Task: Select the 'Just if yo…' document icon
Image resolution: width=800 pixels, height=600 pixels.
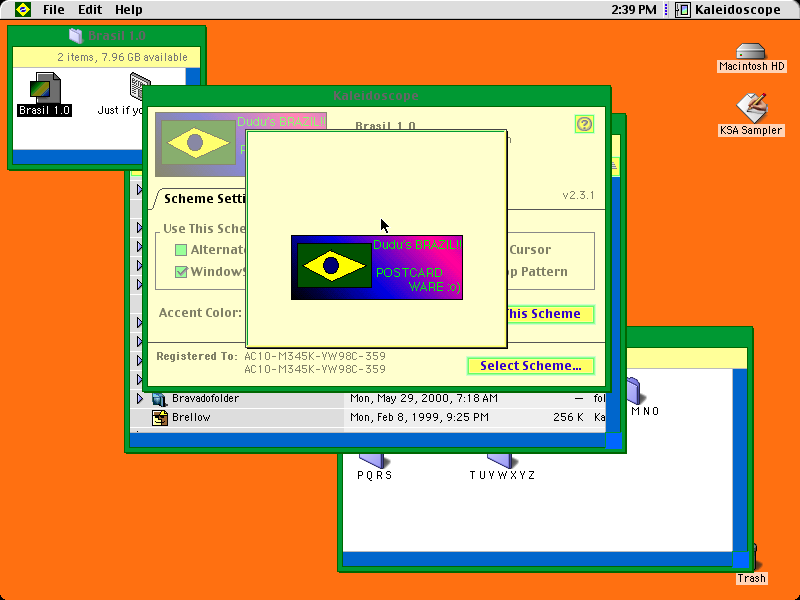Action: coord(139,87)
